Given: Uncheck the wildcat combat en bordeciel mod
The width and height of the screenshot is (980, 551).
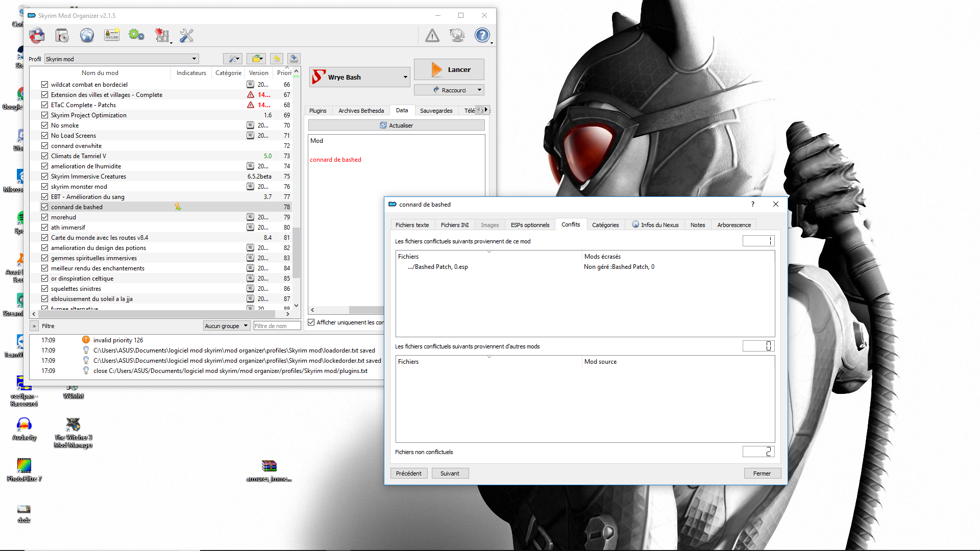Looking at the screenshot, I should tap(45, 85).
